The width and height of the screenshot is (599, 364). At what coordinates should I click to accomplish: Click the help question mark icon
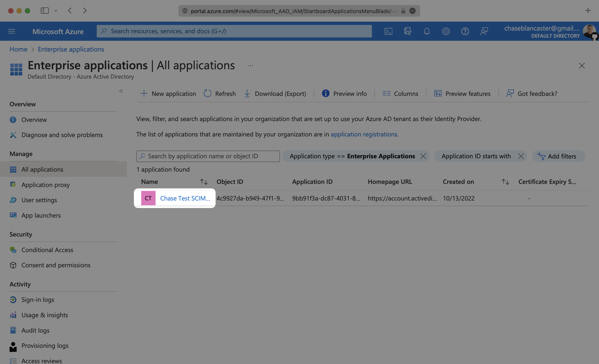[465, 31]
